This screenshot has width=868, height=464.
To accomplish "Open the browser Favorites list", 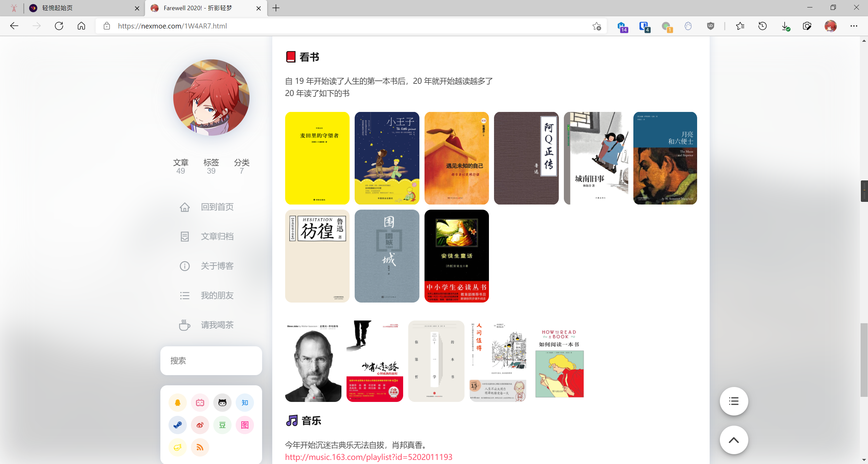I will pyautogui.click(x=740, y=26).
